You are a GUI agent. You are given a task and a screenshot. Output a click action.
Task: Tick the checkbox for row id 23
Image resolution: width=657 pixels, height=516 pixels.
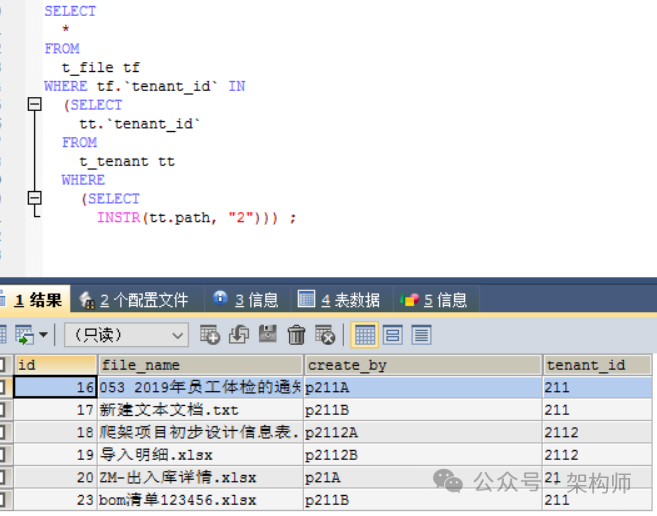[2, 500]
